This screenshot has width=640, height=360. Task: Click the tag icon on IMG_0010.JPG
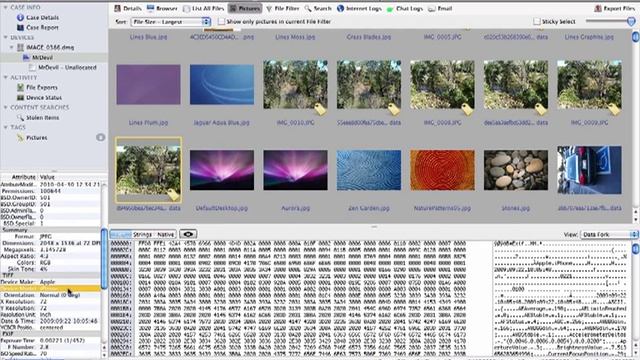pyautogui.click(x=321, y=109)
